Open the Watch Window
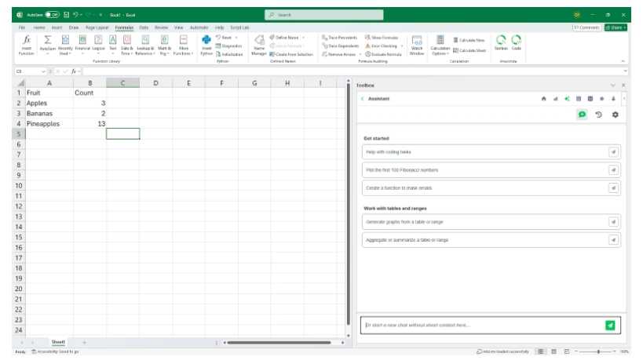 click(x=417, y=45)
